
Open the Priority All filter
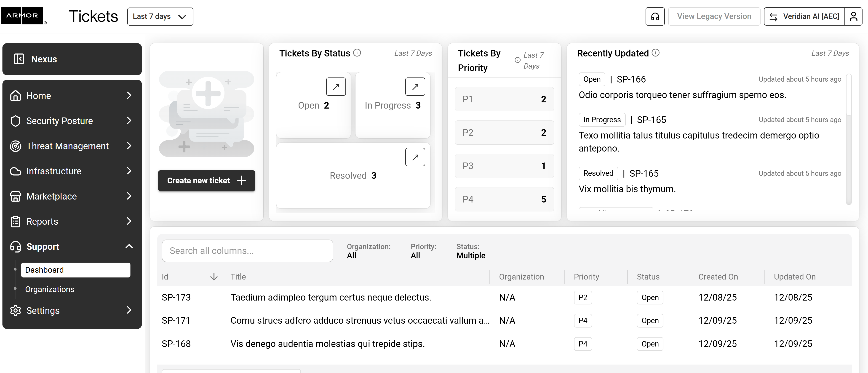tap(423, 251)
